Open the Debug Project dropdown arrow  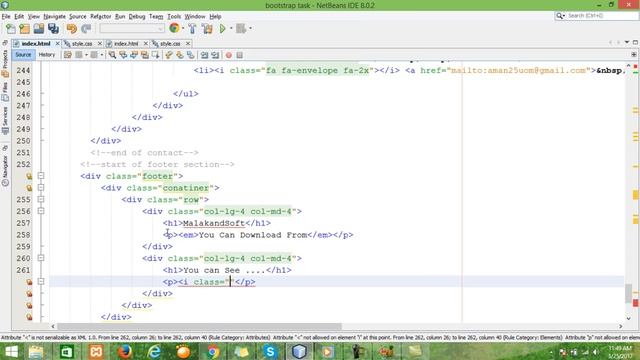250,29
